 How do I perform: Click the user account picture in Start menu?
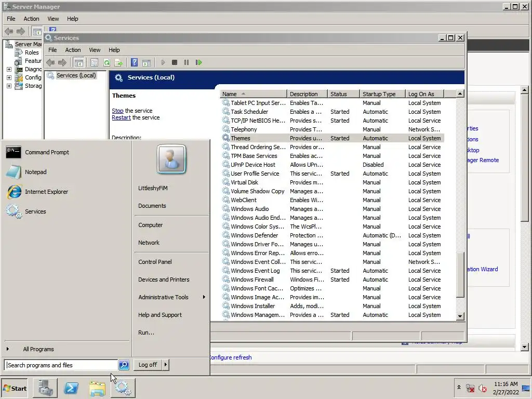click(171, 159)
